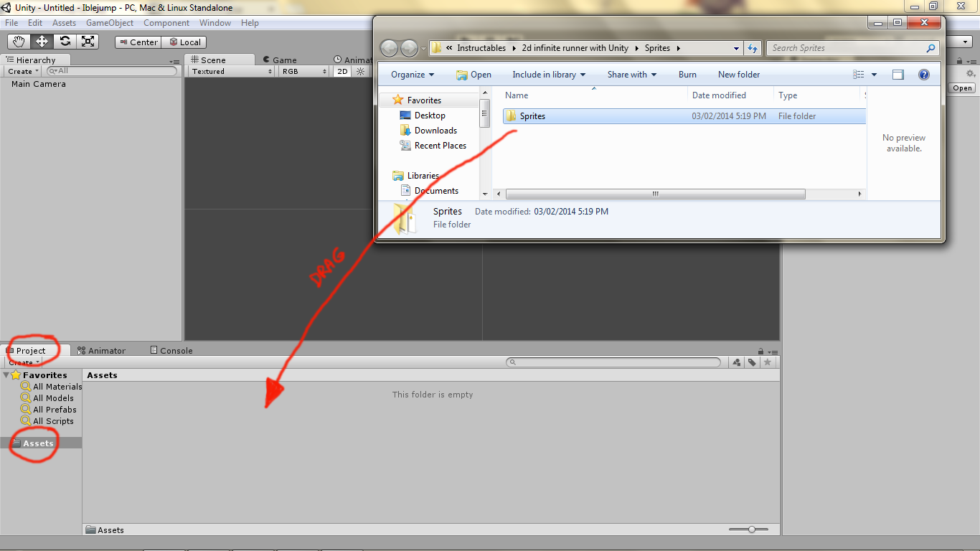Switch pivot mode using Center toggle
Viewport: 980px width, 551px height.
(x=138, y=42)
